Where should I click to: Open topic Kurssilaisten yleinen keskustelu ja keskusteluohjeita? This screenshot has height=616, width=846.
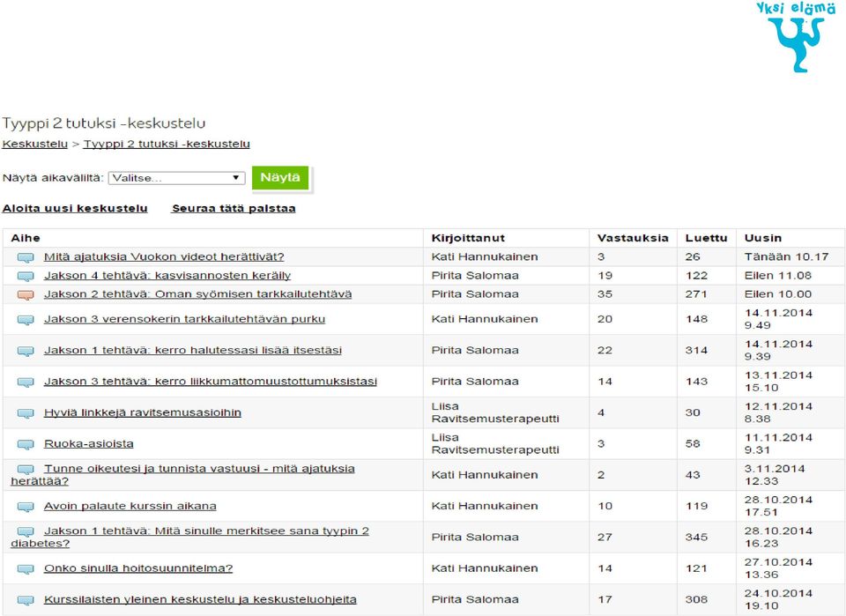pyautogui.click(x=200, y=599)
